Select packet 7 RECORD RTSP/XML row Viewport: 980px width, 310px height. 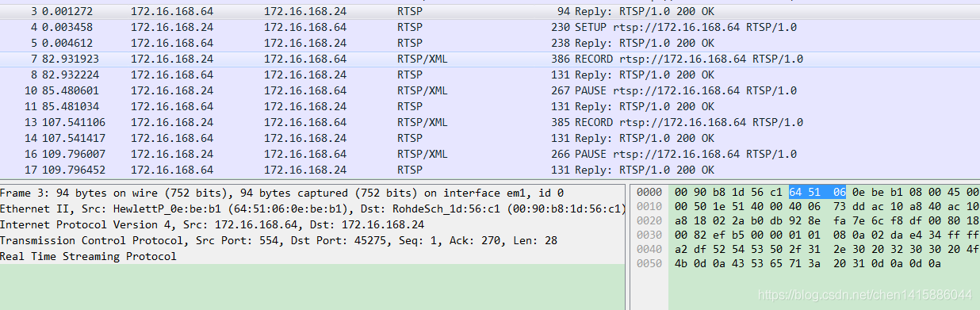pos(490,59)
